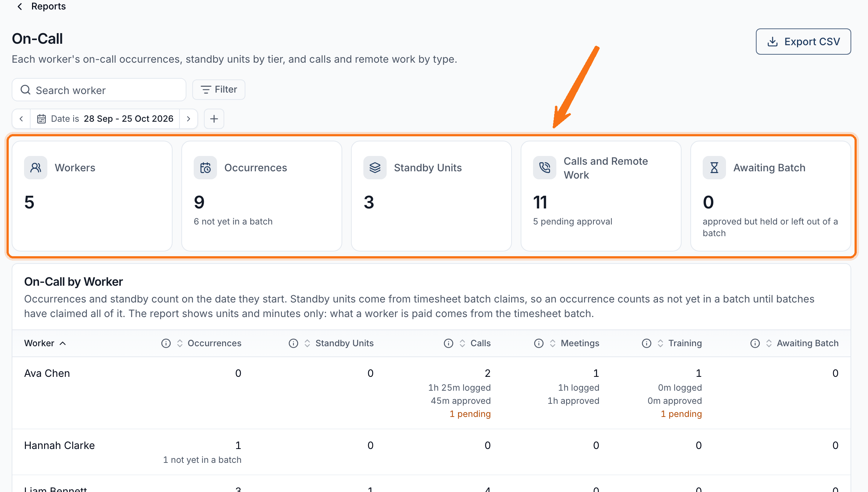
Task: Click '1 pending' under Ava Chen Training
Action: (x=681, y=414)
